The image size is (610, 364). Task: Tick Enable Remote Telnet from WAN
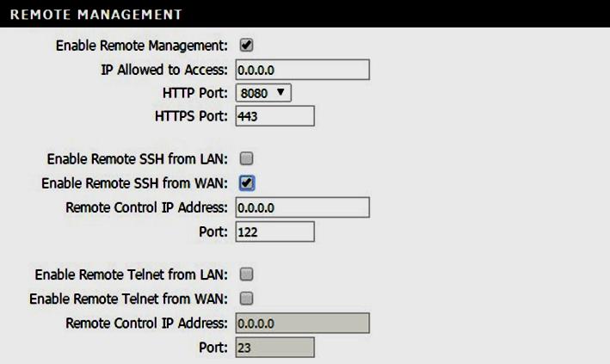pyautogui.click(x=246, y=299)
